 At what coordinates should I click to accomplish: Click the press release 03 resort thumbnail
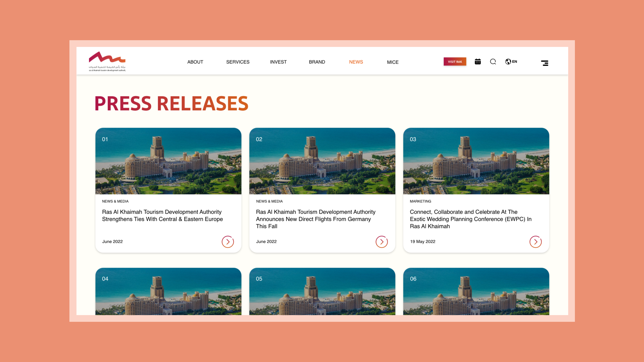click(x=476, y=161)
